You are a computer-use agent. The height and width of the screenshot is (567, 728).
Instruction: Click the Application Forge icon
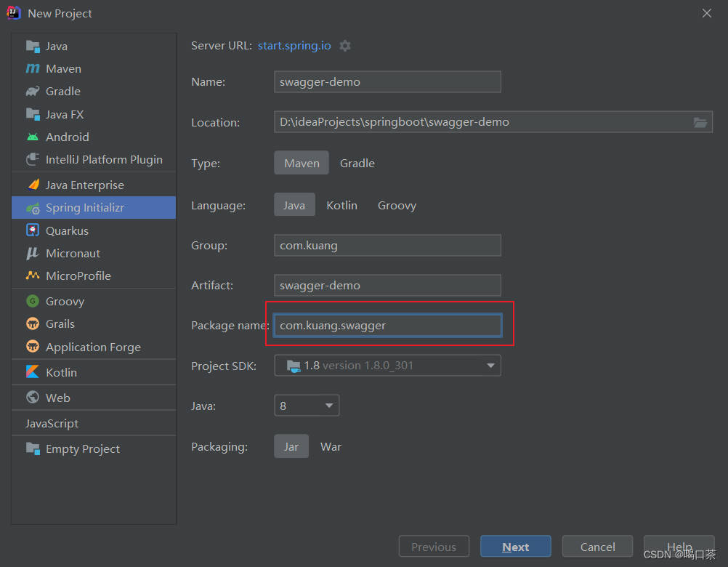[x=33, y=347]
